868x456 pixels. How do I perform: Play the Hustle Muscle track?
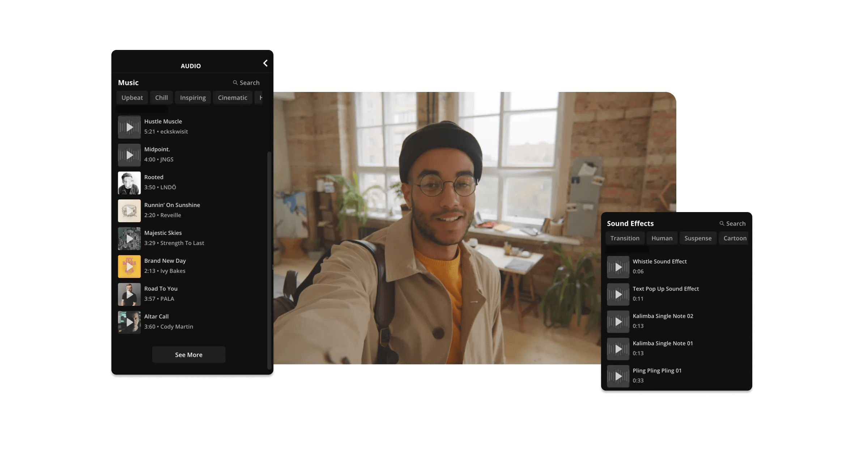[129, 127]
